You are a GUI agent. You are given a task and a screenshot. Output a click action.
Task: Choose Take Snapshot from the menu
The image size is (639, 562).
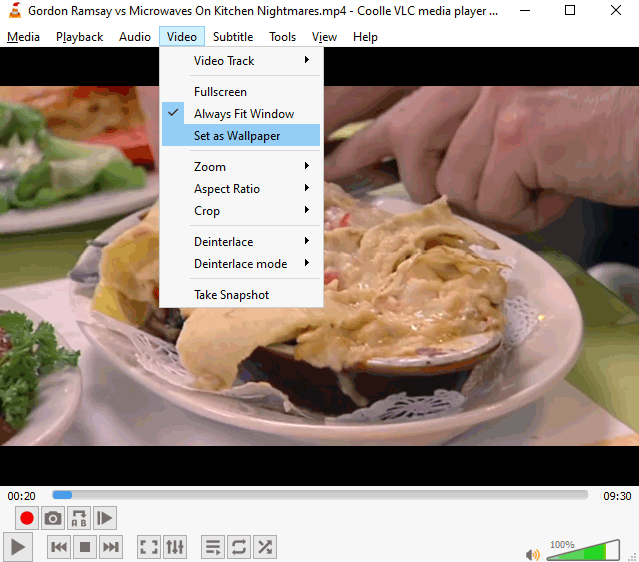click(x=231, y=295)
